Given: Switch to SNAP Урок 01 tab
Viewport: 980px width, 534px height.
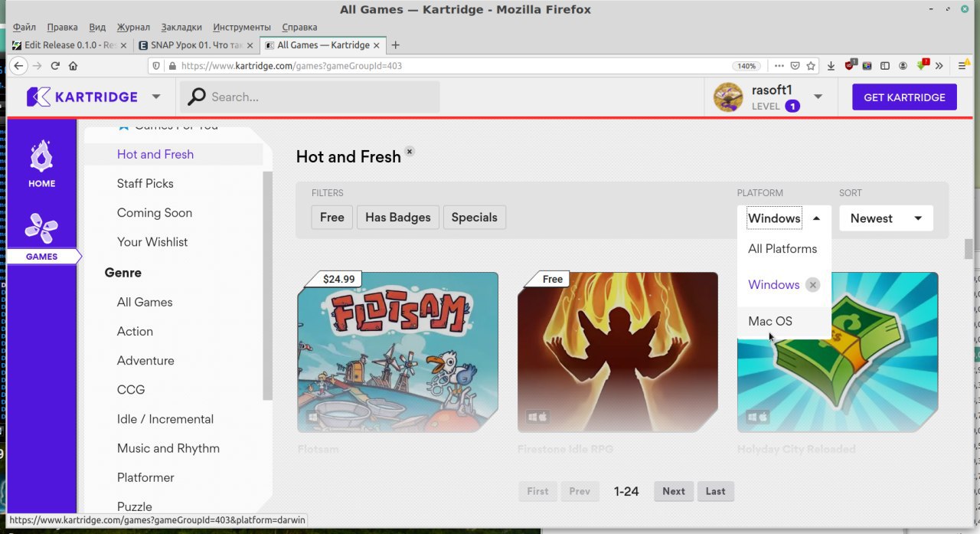Looking at the screenshot, I should [x=196, y=45].
